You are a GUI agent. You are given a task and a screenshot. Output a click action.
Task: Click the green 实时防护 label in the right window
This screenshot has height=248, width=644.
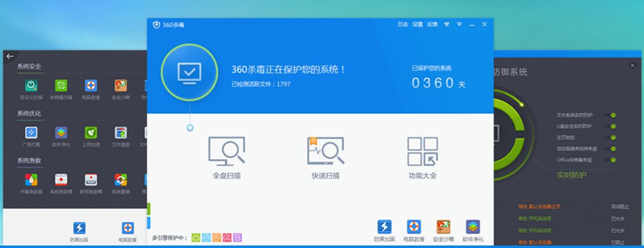point(571,175)
